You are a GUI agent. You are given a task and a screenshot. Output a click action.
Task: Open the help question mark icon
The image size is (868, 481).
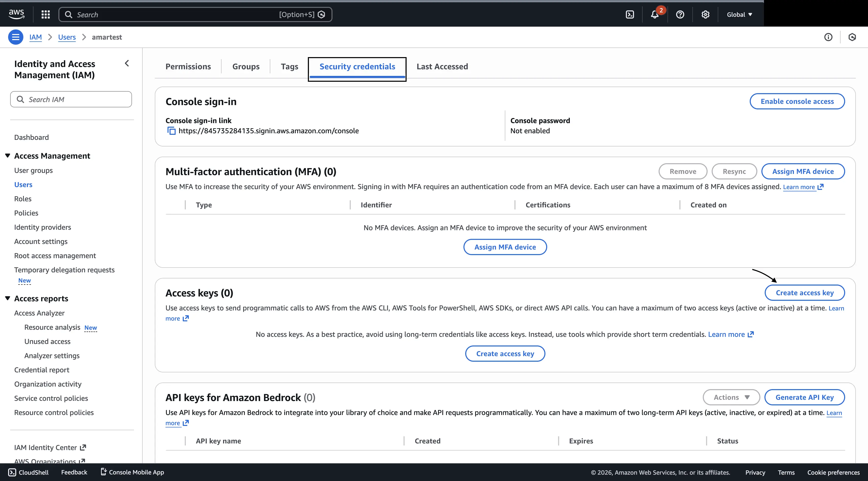click(680, 14)
